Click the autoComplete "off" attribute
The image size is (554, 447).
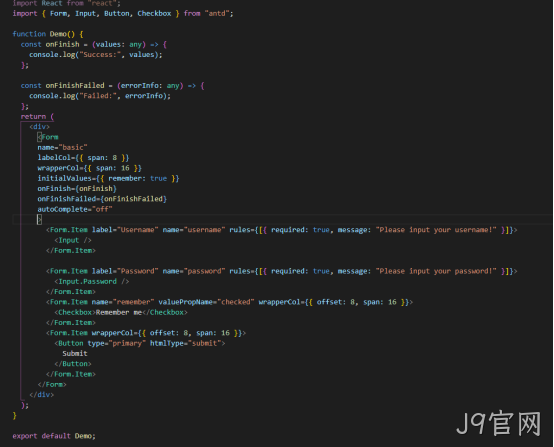75,209
